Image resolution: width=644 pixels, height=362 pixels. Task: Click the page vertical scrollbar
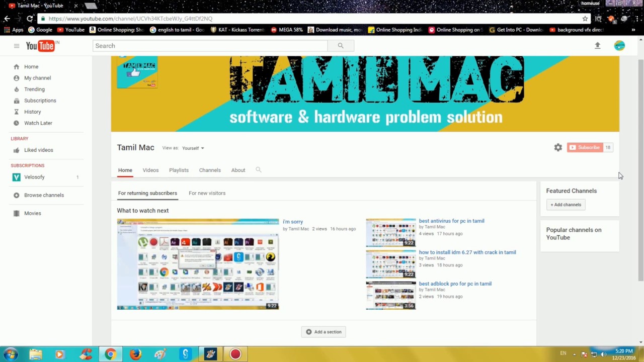coord(641,171)
